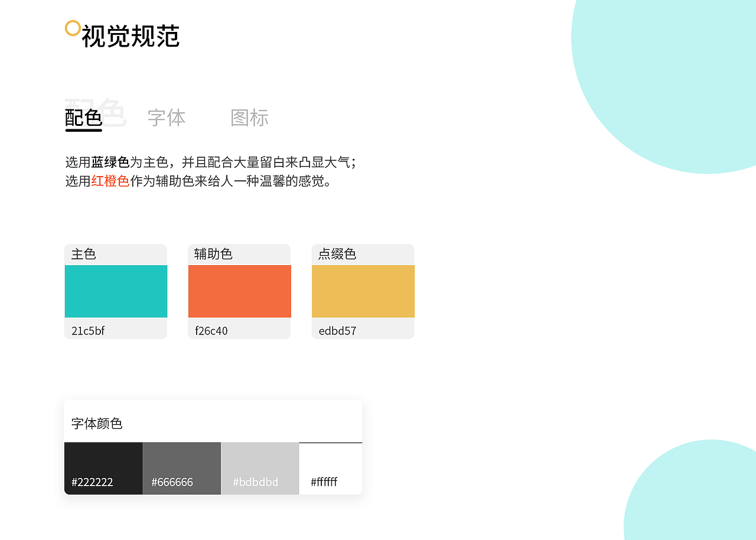Image resolution: width=756 pixels, height=540 pixels.
Task: Click the hex value f26c40
Action: pyautogui.click(x=211, y=331)
